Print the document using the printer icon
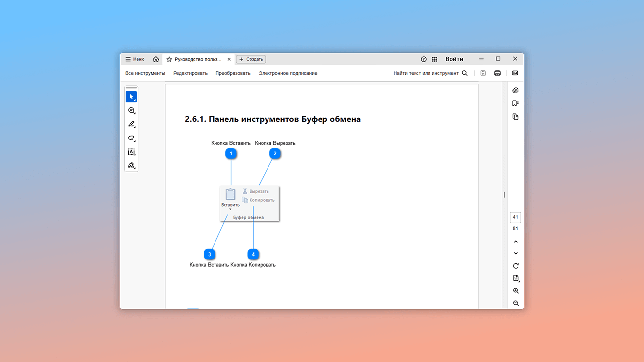 (497, 73)
